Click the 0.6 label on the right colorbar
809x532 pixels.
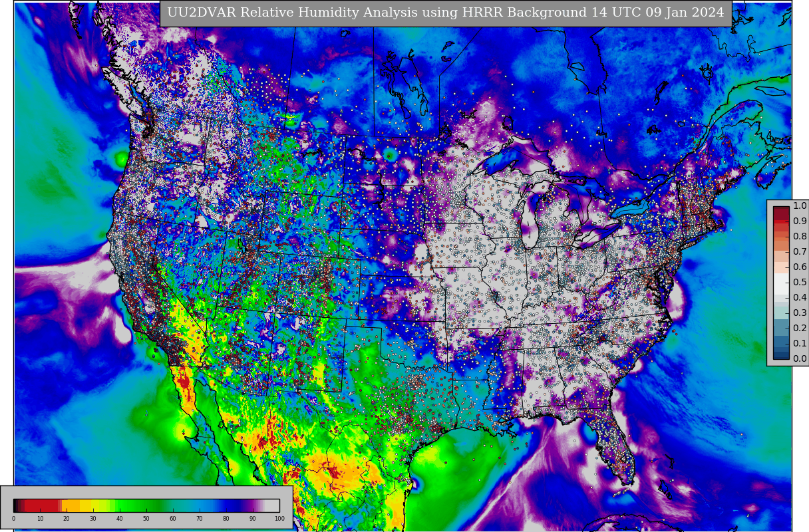coord(800,267)
